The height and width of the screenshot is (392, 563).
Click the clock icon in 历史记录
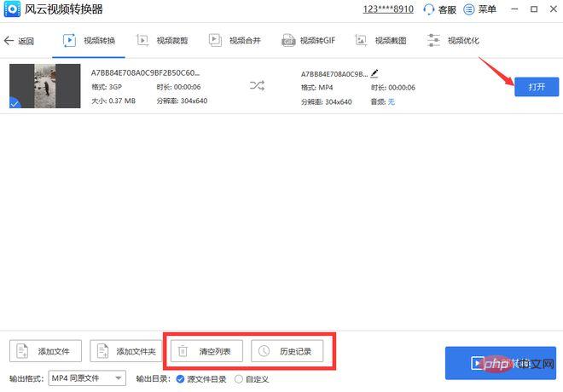[x=264, y=351]
